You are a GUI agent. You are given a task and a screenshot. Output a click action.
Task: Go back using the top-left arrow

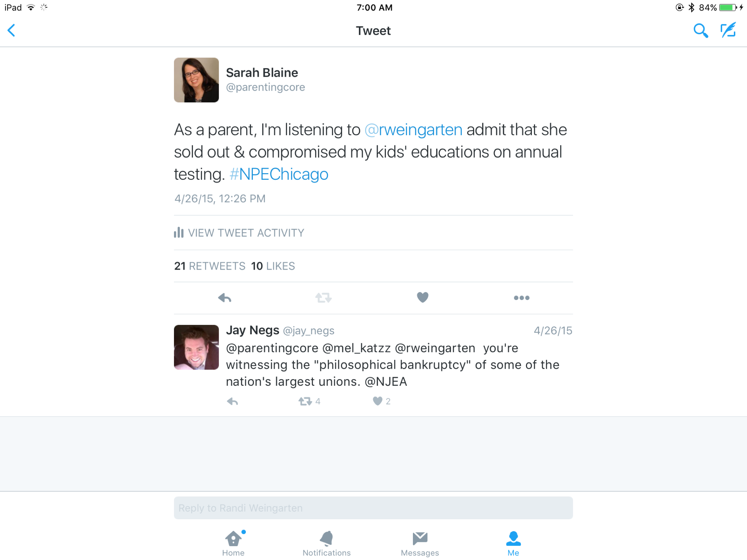[11, 30]
